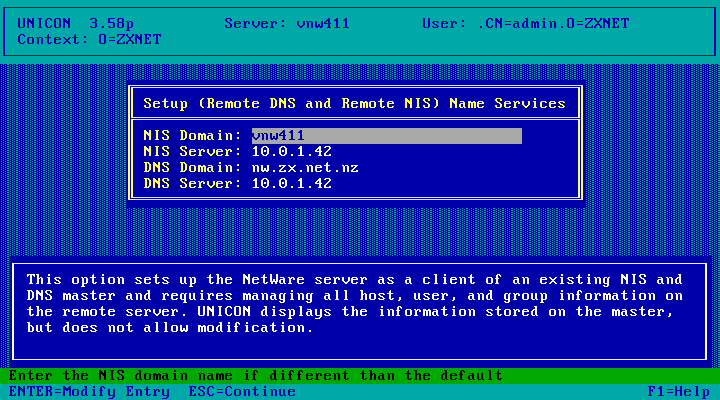This screenshot has width=720, height=400.
Task: Click ESC=Continue in the bottom bar
Action: coord(242,392)
